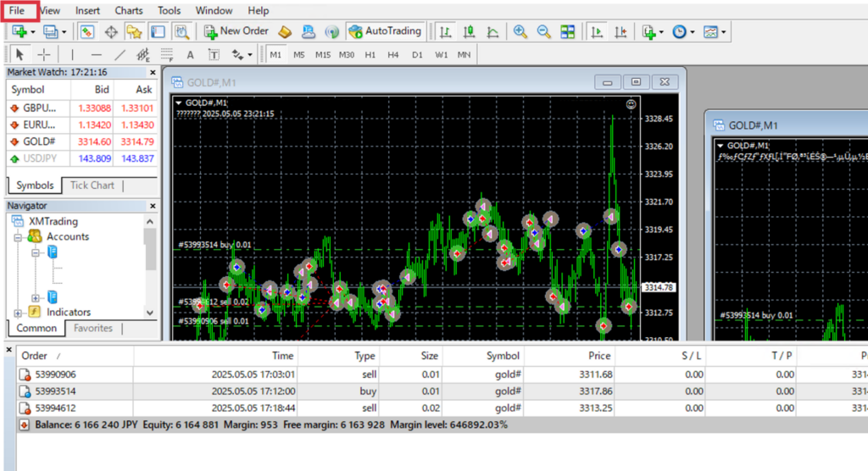Viewport: 868px width, 471px height.
Task: Switch chart to Bar Chart mode
Action: pos(445,31)
